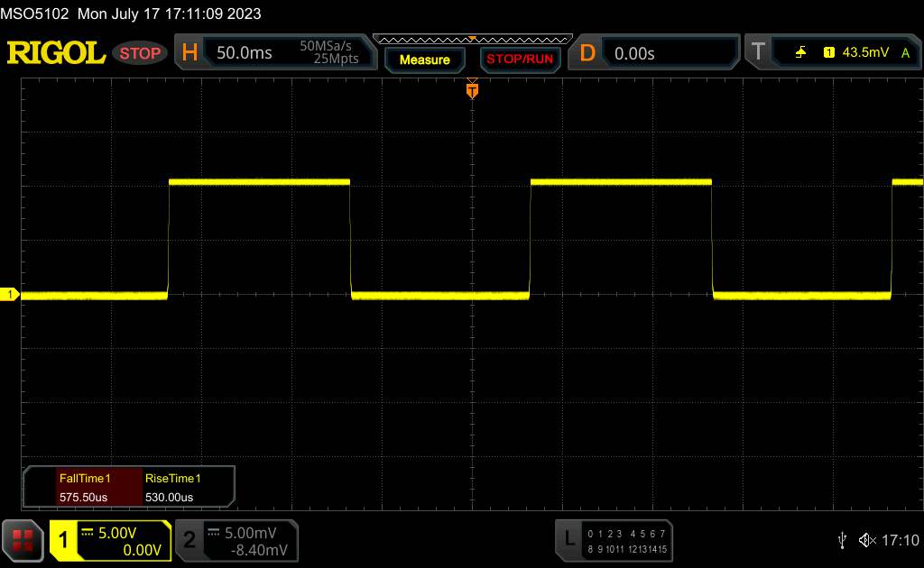This screenshot has height=568, width=924.
Task: Open the horizontal H settings label
Action: [x=189, y=53]
